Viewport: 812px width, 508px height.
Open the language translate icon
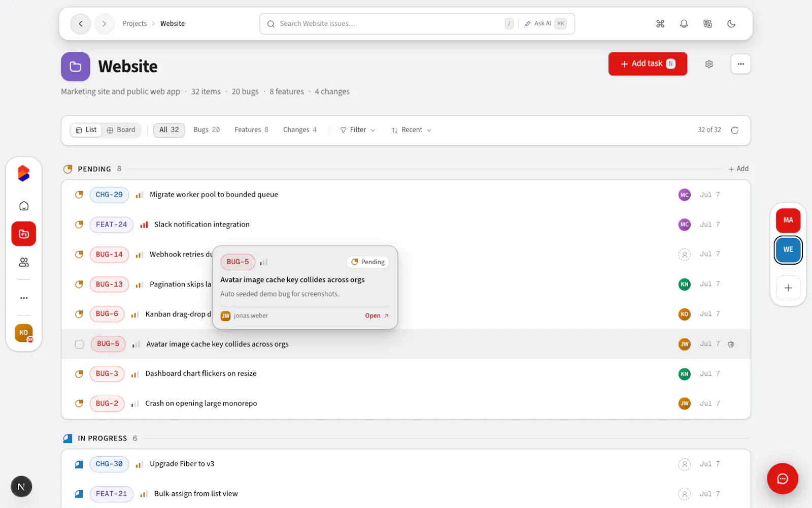click(707, 24)
